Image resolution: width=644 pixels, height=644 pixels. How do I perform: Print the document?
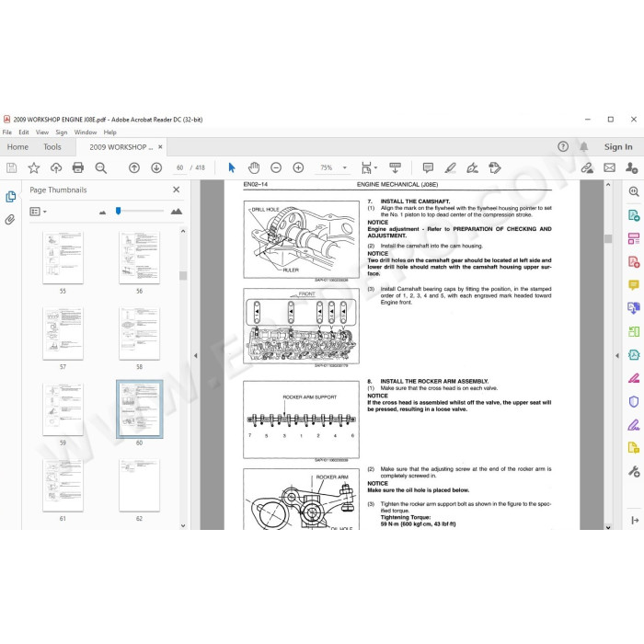click(78, 167)
